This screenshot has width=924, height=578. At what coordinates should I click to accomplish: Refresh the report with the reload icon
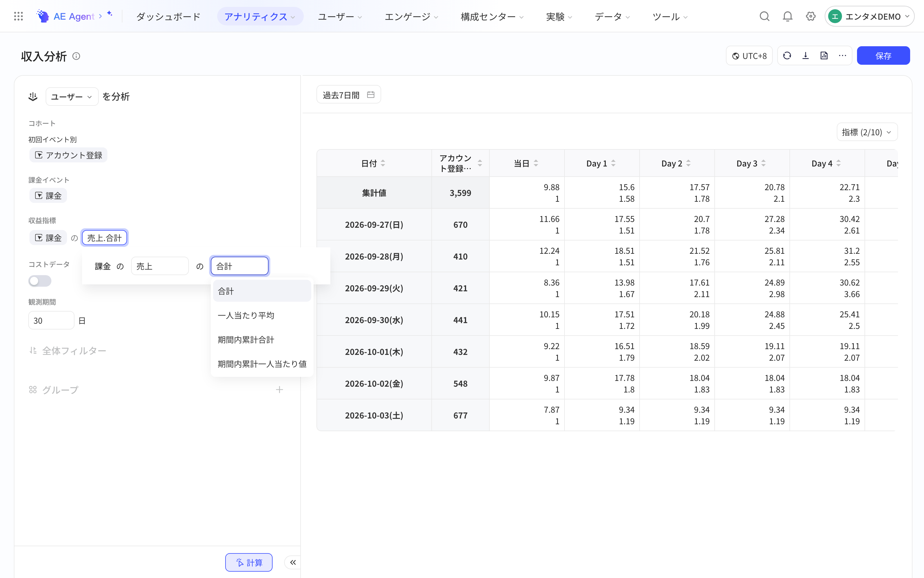787,56
